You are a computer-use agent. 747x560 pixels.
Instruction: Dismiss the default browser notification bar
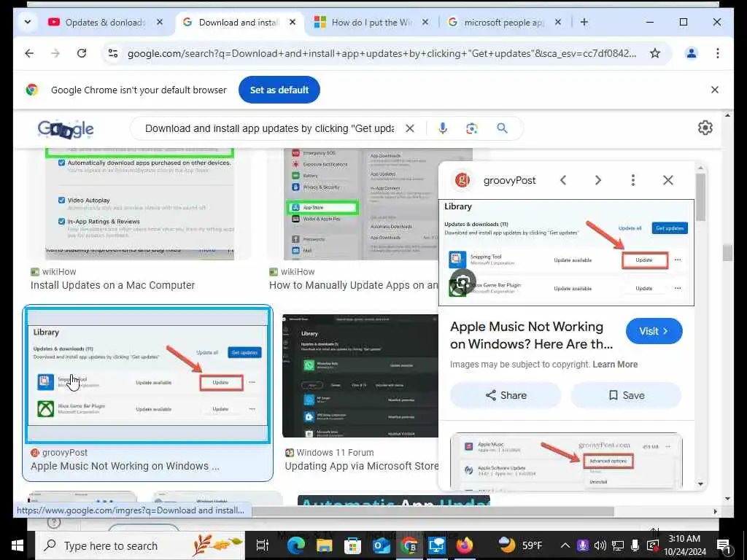click(715, 90)
